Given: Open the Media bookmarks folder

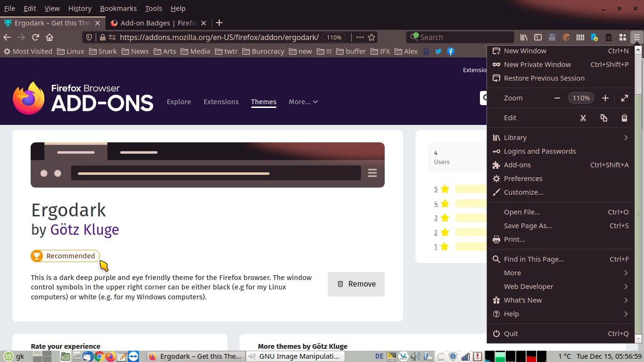Looking at the screenshot, I should pyautogui.click(x=195, y=51).
